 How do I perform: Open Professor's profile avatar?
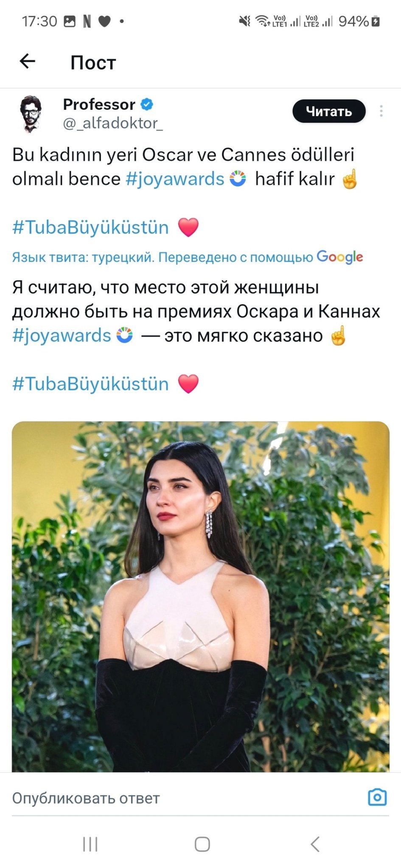point(31,114)
